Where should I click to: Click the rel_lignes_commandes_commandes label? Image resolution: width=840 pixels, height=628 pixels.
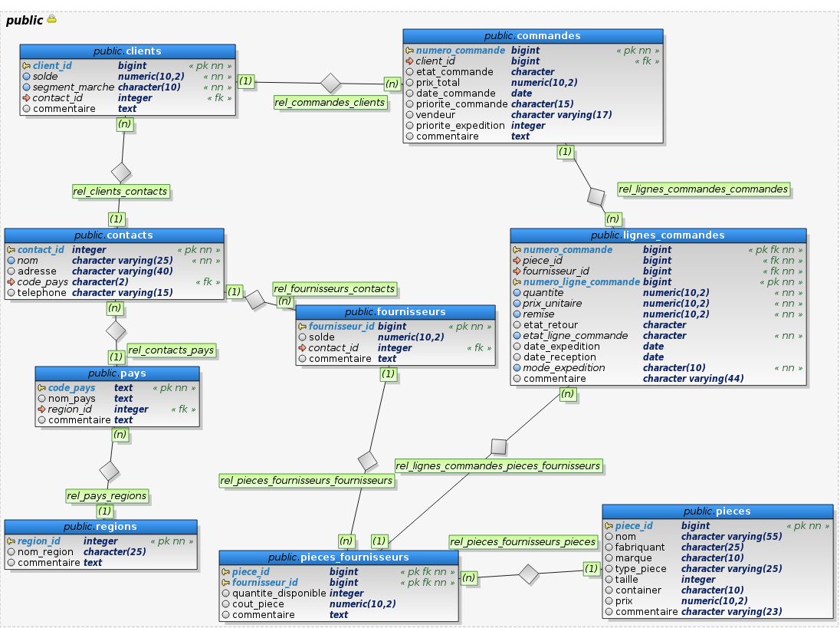tap(703, 189)
